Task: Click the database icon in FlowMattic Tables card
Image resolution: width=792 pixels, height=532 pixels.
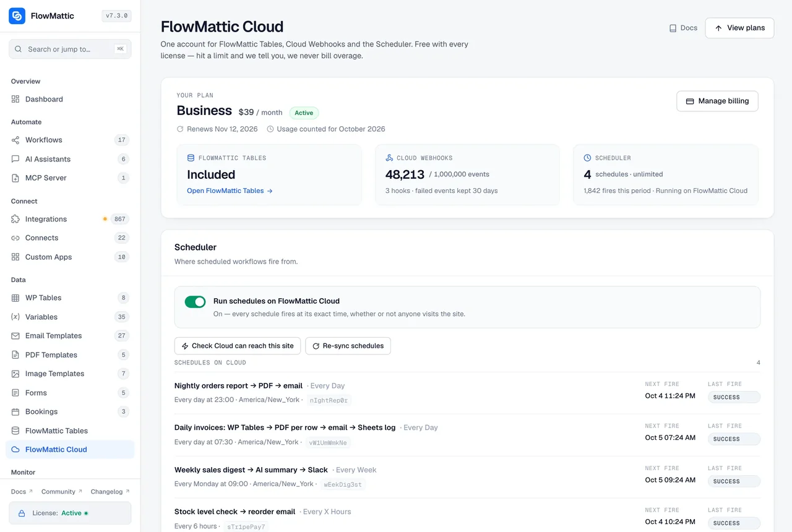Action: pos(191,158)
